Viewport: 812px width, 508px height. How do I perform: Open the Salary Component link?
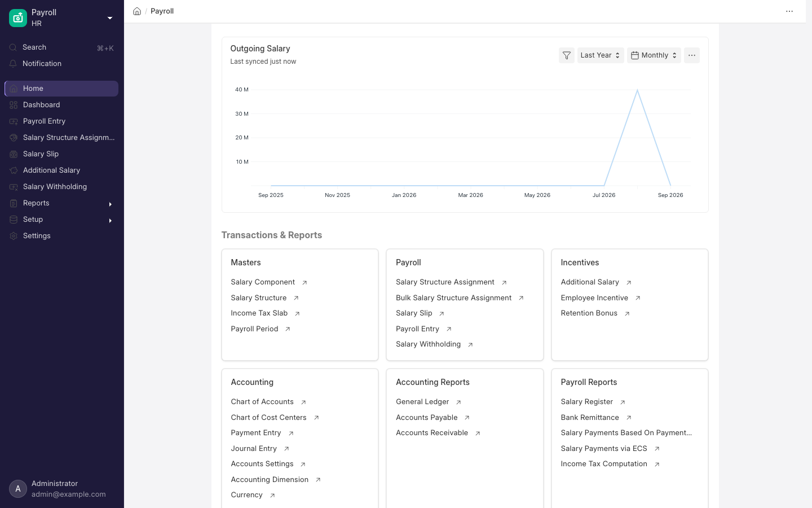263,282
